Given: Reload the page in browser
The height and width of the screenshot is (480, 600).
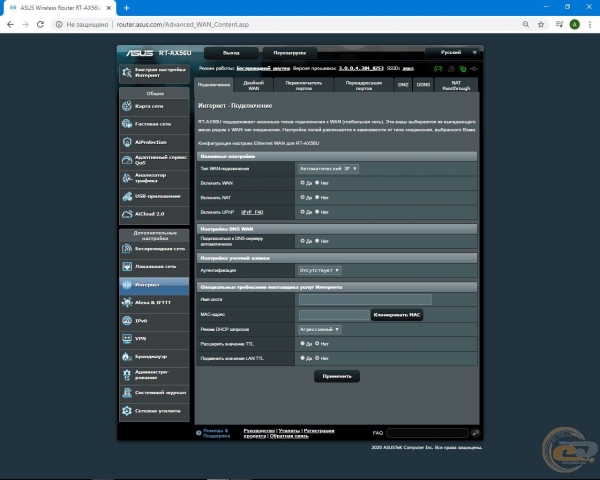Looking at the screenshot, I should [x=40, y=24].
